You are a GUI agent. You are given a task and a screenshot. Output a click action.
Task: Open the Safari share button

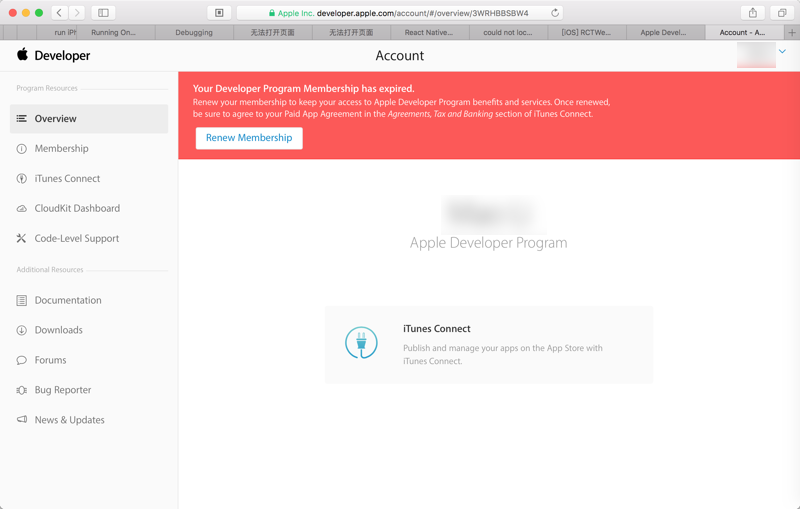coord(753,13)
